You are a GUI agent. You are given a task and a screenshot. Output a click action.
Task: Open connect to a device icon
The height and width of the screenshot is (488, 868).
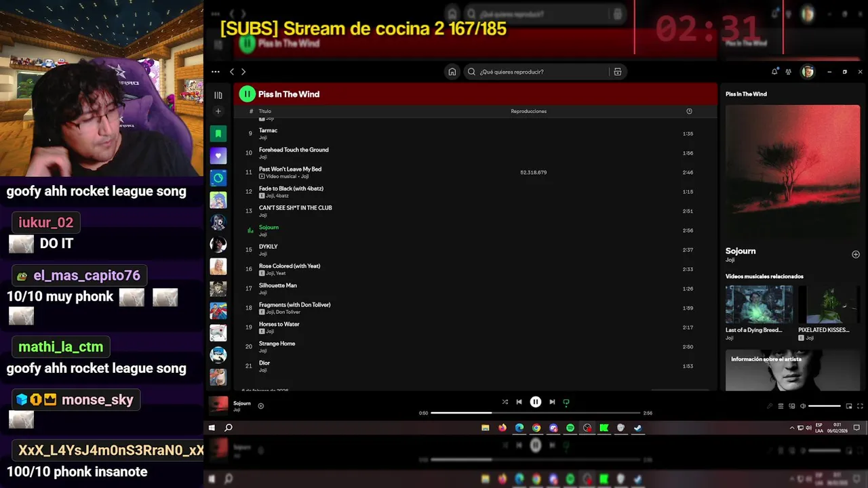(791, 406)
